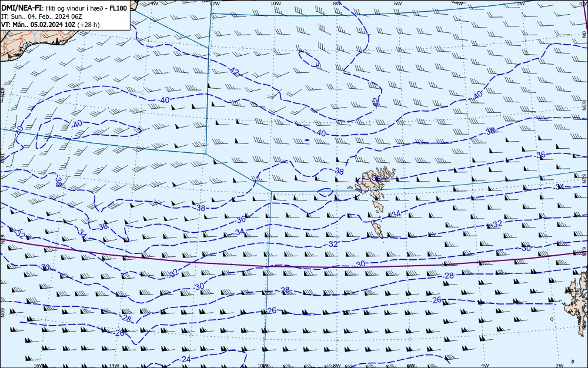This screenshot has width=588, height=368.
Task: Click the '12W' longitude label
Action: 214,4
